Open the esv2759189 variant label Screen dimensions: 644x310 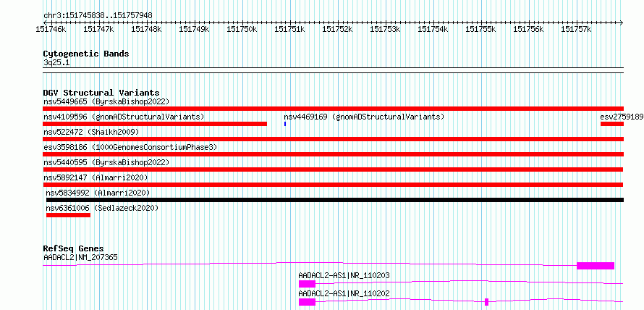click(x=622, y=117)
